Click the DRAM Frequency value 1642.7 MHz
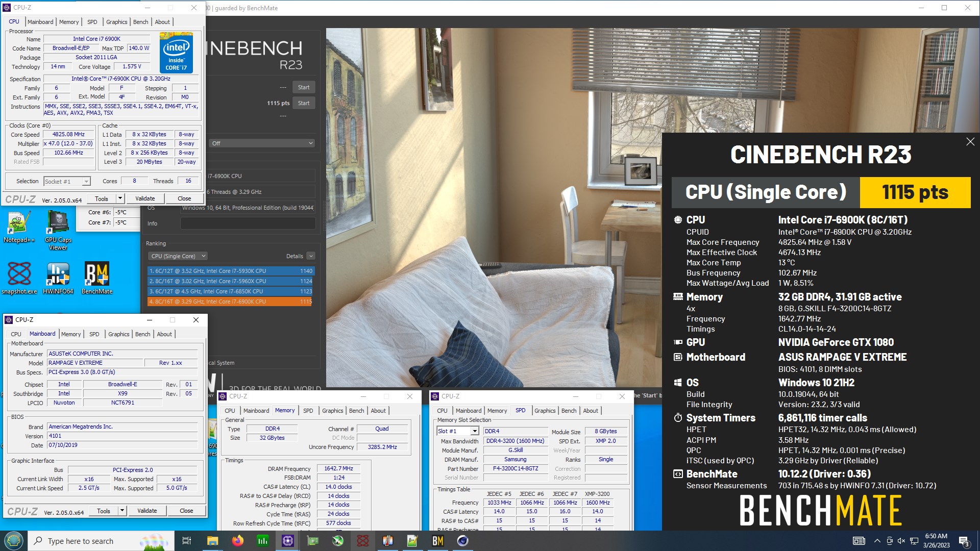Image resolution: width=980 pixels, height=551 pixels. pyautogui.click(x=338, y=468)
